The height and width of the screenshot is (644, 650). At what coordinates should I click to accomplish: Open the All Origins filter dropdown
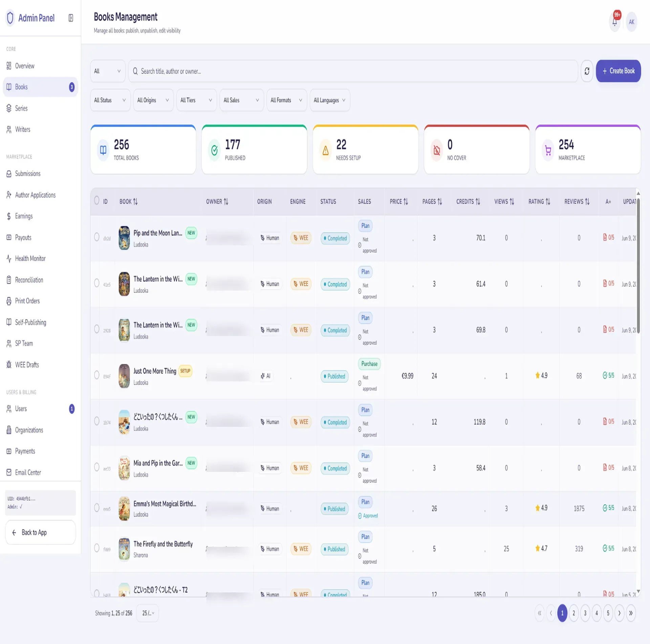pyautogui.click(x=153, y=100)
